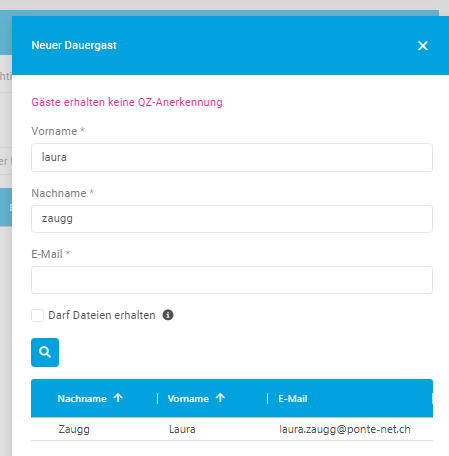This screenshot has height=456, width=449.
Task: Sort by the Vorname ascending arrow
Action: [220, 398]
